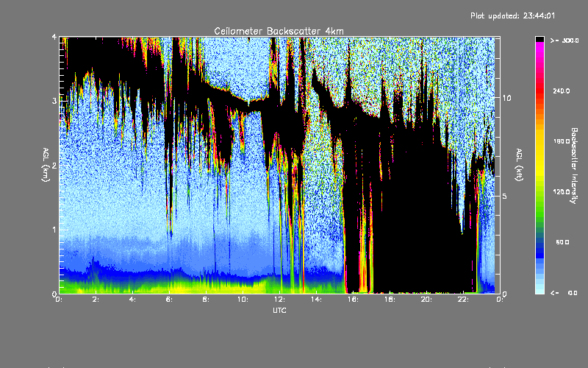Screen dimensions: 588x368
Task: Click the '60.0' colorbar value
Action: click(562, 242)
